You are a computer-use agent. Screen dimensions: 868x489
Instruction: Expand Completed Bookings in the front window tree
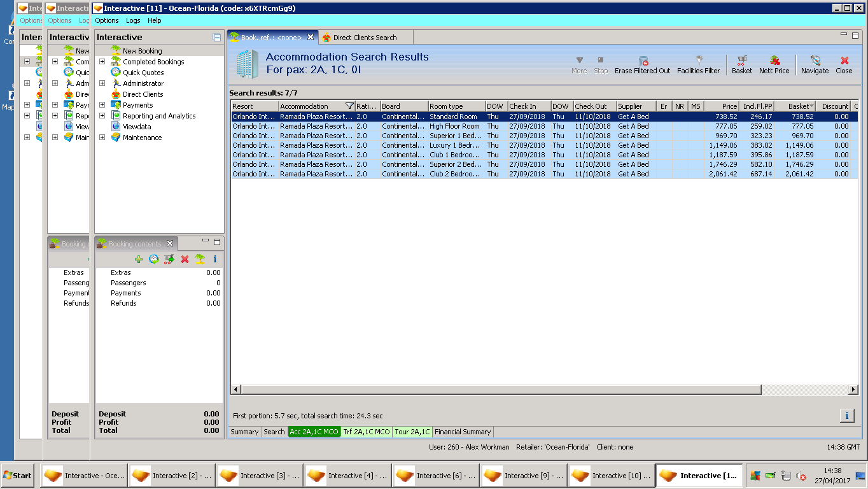click(102, 62)
